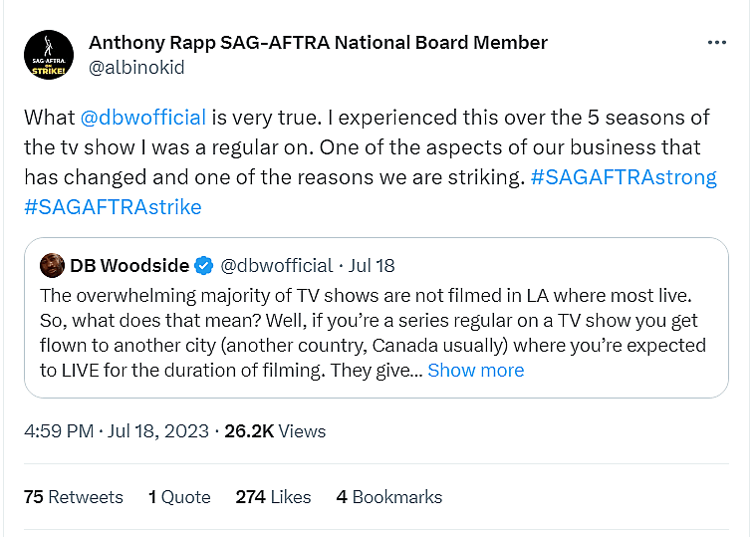This screenshot has height=537, width=756.
Task: Show the 274 Likes list
Action: click(x=273, y=496)
